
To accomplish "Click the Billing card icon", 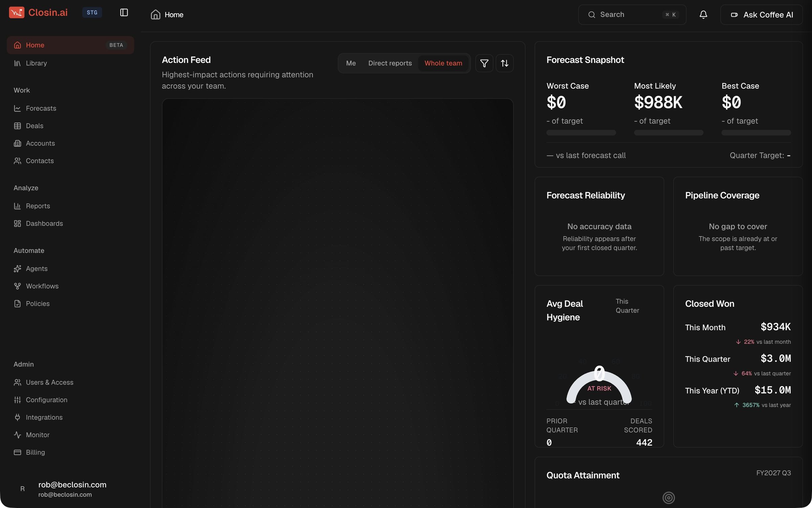I will click(17, 452).
